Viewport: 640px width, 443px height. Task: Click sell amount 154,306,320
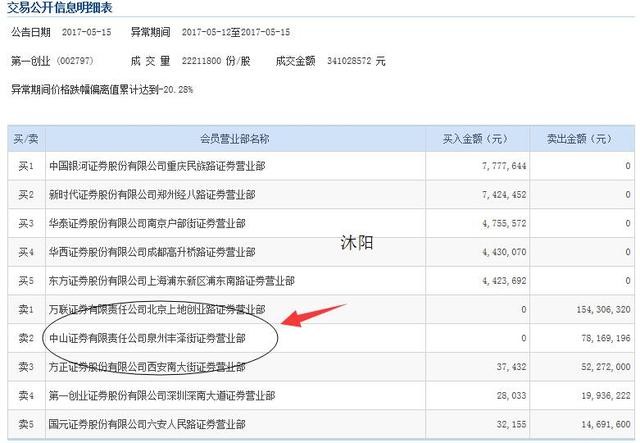click(x=604, y=309)
